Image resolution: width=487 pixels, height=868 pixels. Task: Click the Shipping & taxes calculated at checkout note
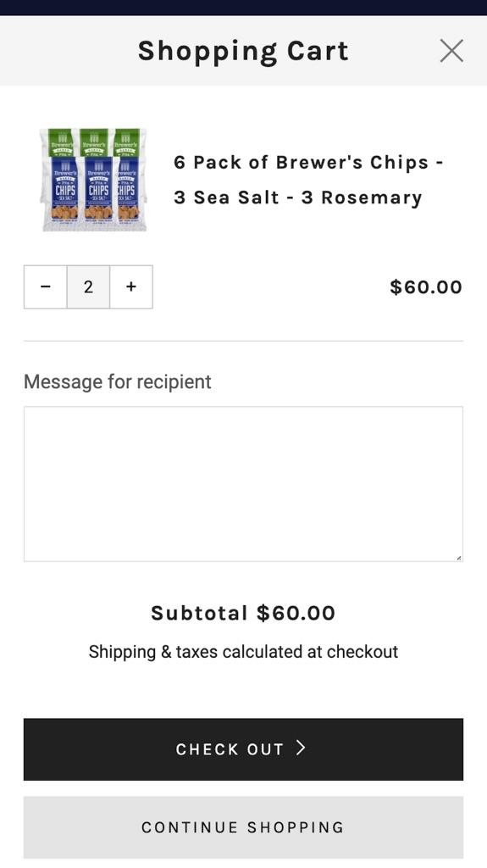tap(244, 652)
